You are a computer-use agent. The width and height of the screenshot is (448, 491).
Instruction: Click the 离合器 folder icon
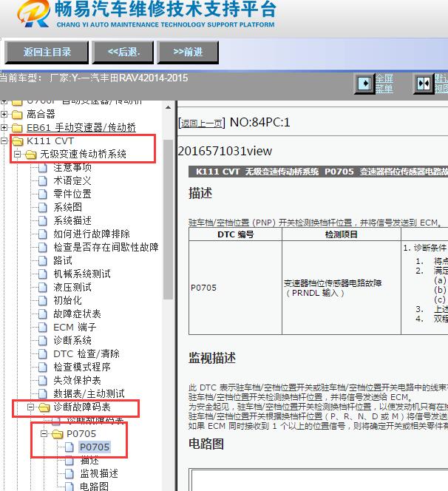point(17,115)
